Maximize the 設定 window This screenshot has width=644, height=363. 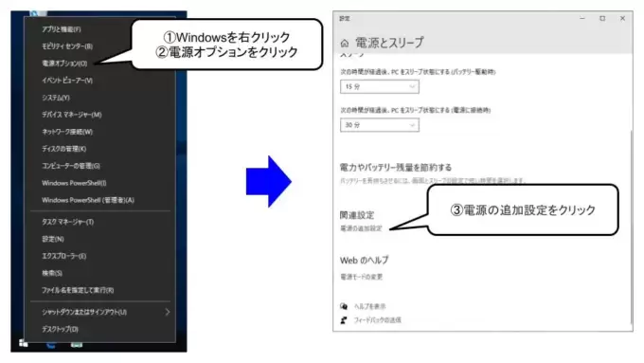click(602, 19)
